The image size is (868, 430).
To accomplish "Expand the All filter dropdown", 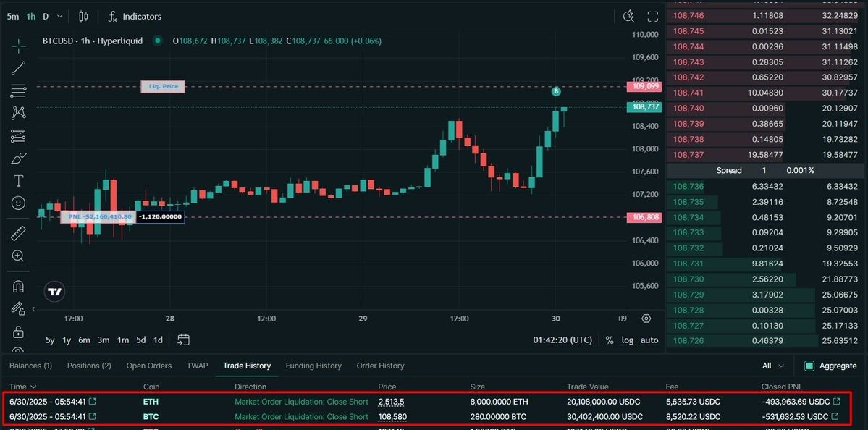I will tap(772, 366).
